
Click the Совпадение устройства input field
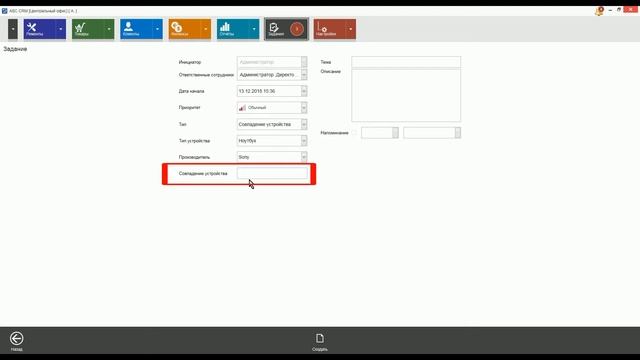click(272, 173)
